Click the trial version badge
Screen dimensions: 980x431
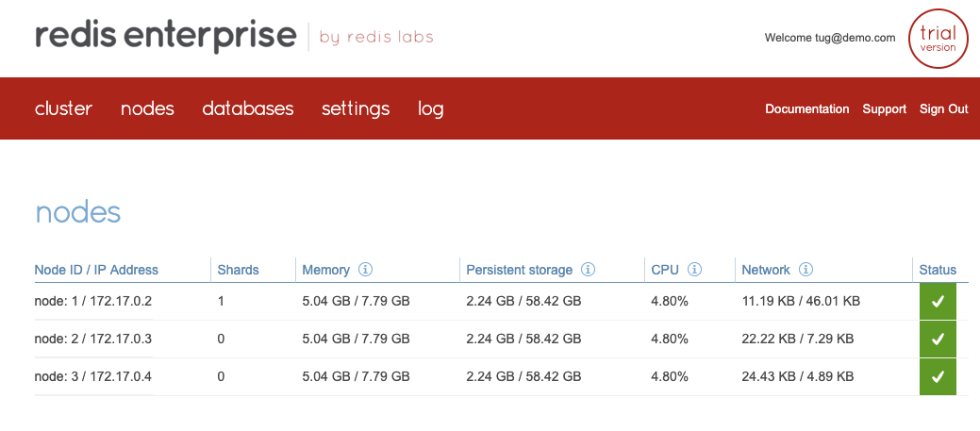938,39
